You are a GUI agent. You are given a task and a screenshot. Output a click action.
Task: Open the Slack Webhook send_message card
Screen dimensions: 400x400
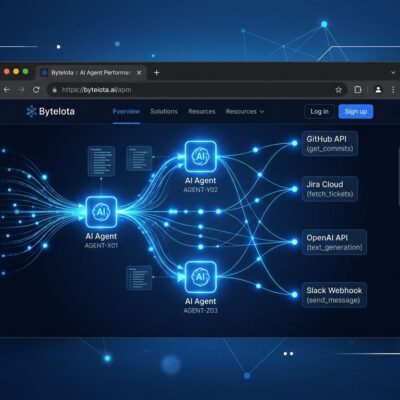point(334,295)
